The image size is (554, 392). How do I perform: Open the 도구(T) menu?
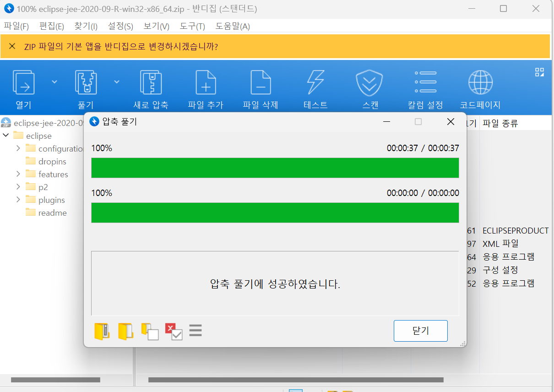[192, 26]
